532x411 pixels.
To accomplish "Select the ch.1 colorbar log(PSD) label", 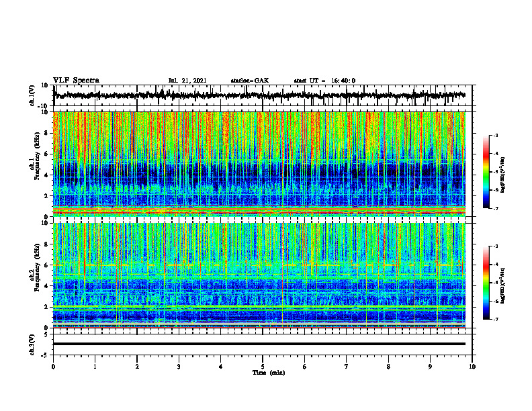I will click(x=502, y=175).
